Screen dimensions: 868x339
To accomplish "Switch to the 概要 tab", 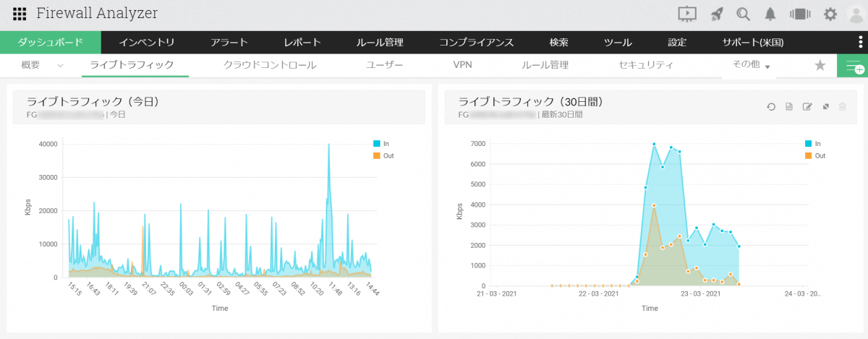I will click(31, 65).
